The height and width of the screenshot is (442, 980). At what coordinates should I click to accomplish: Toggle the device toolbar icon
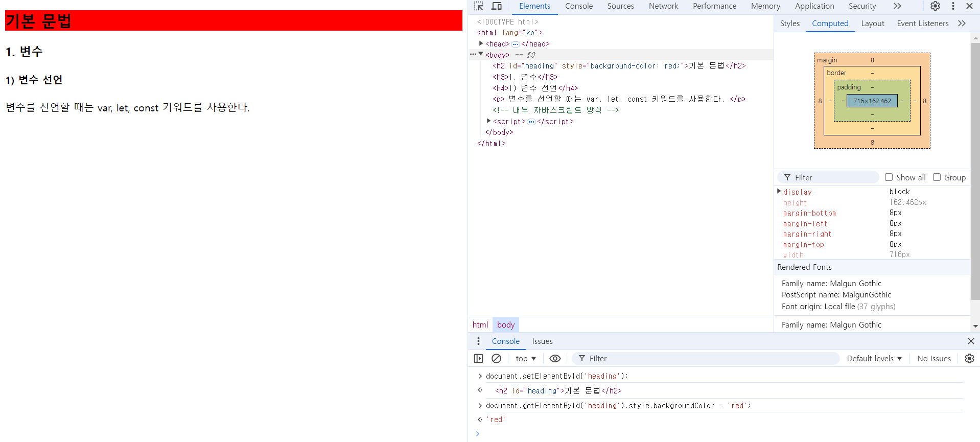pos(497,6)
